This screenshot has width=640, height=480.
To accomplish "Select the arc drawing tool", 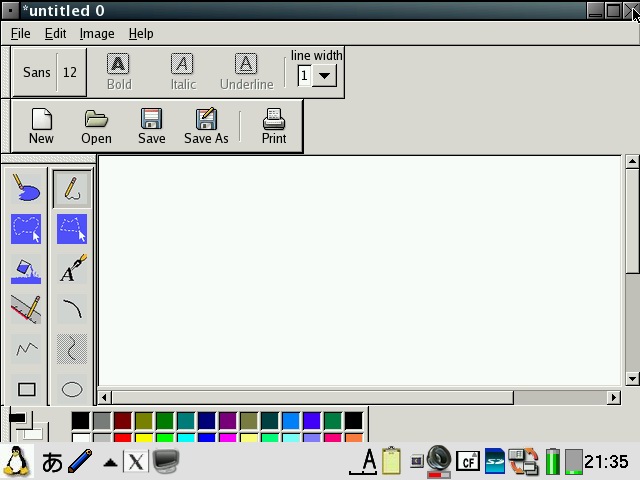I will (x=71, y=309).
